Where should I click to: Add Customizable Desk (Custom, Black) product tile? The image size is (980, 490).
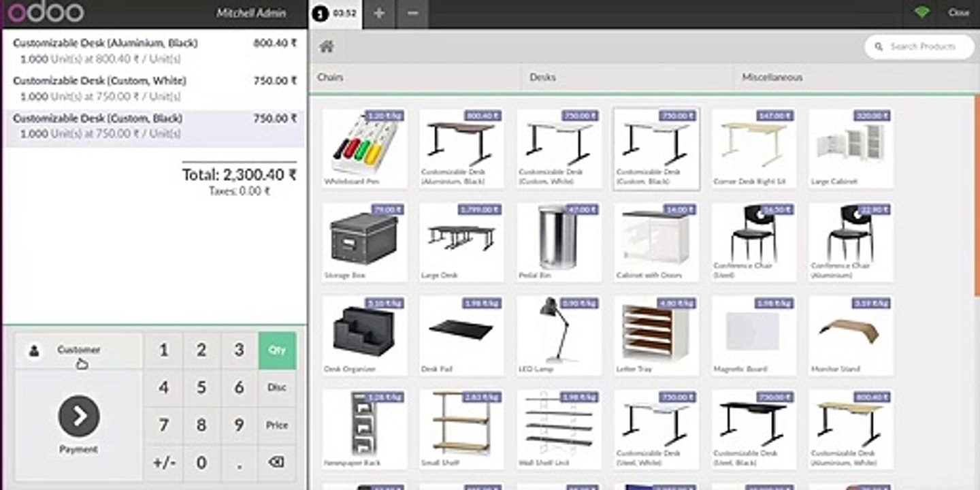pyautogui.click(x=657, y=148)
